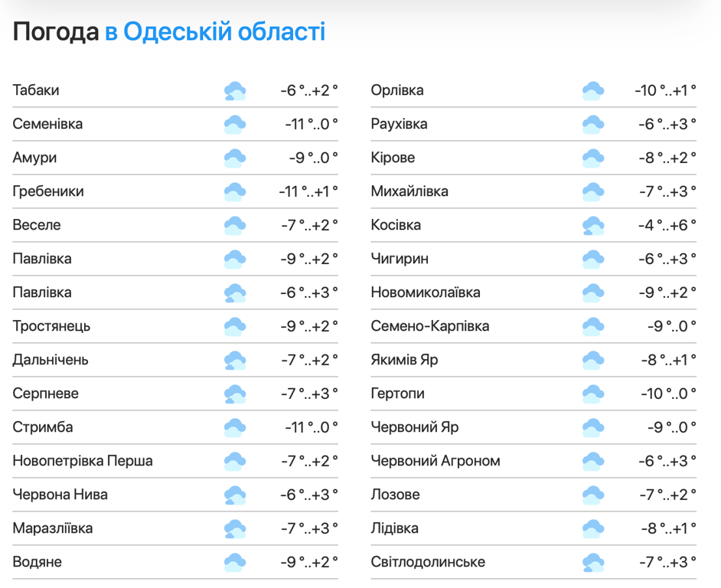Open the Семено-Карпівка location link
Image resolution: width=721 pixels, height=588 pixels.
[430, 326]
